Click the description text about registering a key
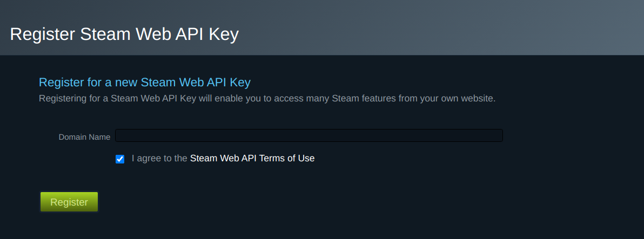 pyautogui.click(x=267, y=99)
